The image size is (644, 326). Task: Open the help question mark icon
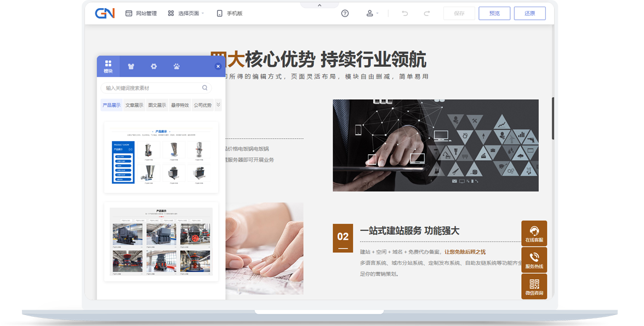[x=345, y=13]
